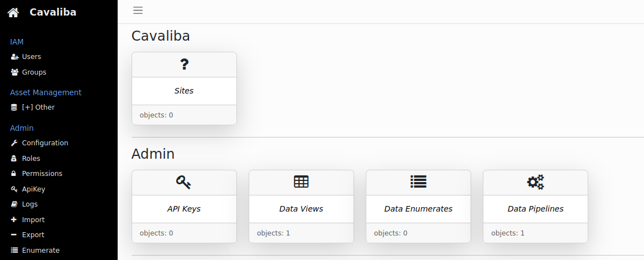The image size is (644, 260).
Task: Click the minus icon next to Export
Action: [14, 235]
